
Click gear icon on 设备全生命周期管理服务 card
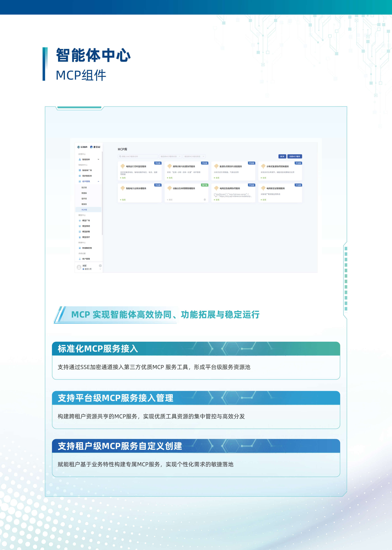205,200
